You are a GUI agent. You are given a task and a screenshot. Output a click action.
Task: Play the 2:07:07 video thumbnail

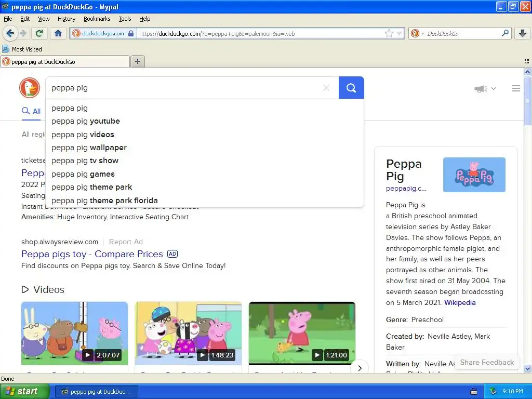coord(74,334)
